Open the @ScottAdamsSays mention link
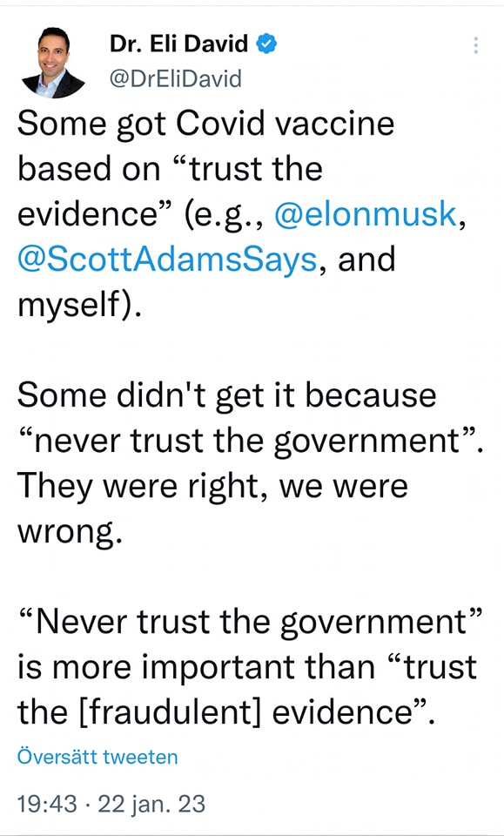Screen dimensions: 504x836 167,260
